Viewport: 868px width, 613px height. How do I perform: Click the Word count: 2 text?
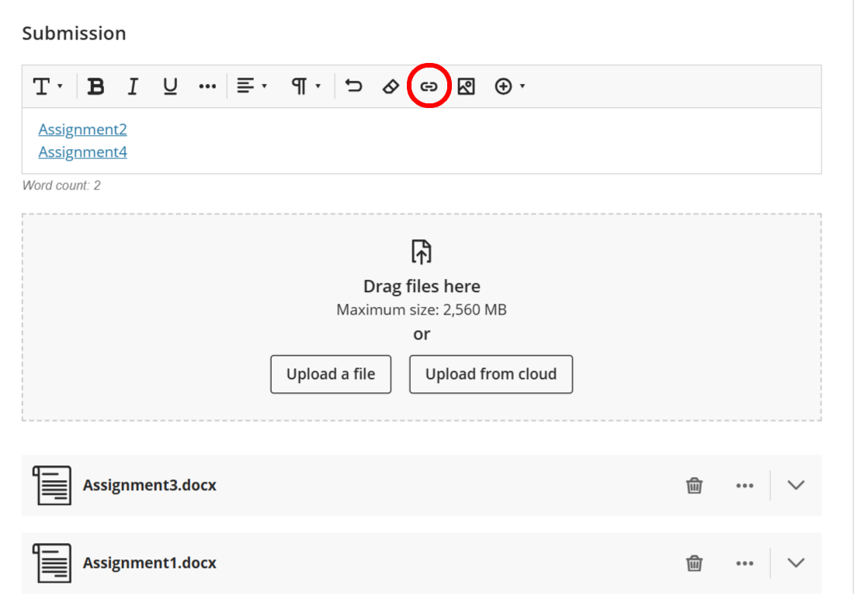(x=61, y=186)
